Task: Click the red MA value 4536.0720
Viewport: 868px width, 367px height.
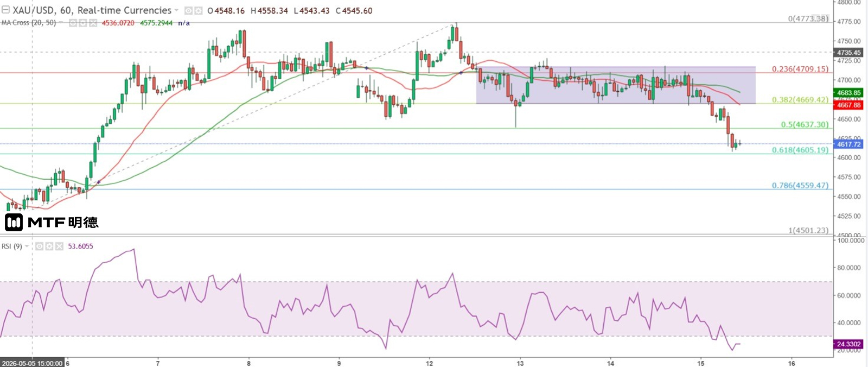Action: (x=118, y=23)
